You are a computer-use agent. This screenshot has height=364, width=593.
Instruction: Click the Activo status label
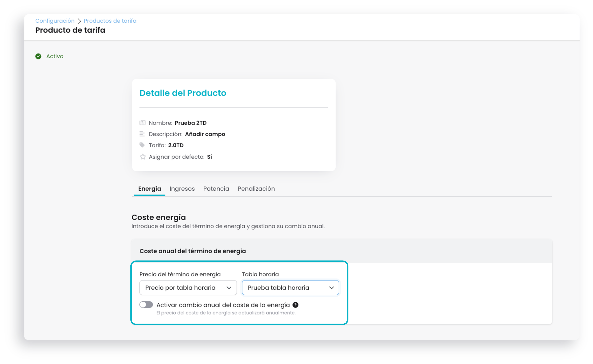click(x=55, y=56)
